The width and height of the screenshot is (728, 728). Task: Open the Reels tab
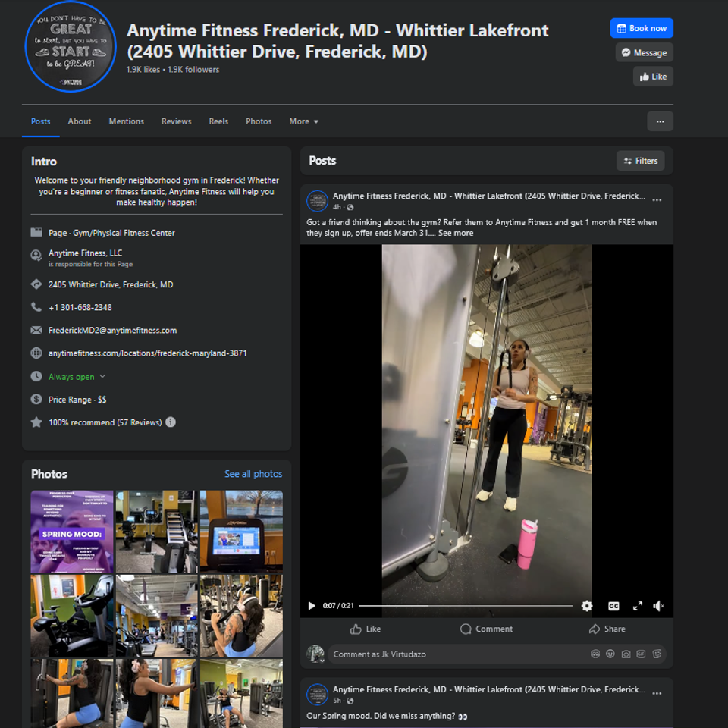(218, 121)
